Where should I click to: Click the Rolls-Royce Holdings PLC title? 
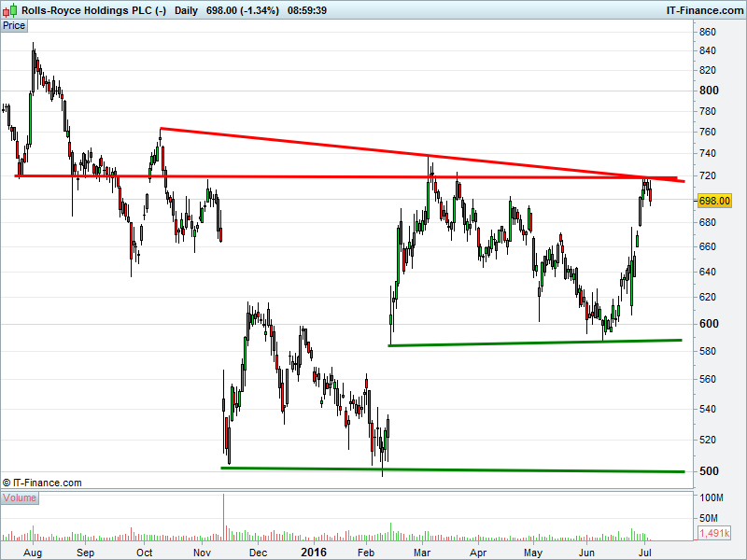pos(94,10)
